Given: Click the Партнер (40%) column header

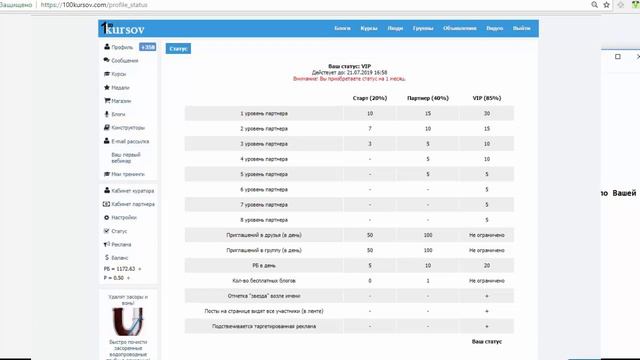Looking at the screenshot, I should [428, 98].
